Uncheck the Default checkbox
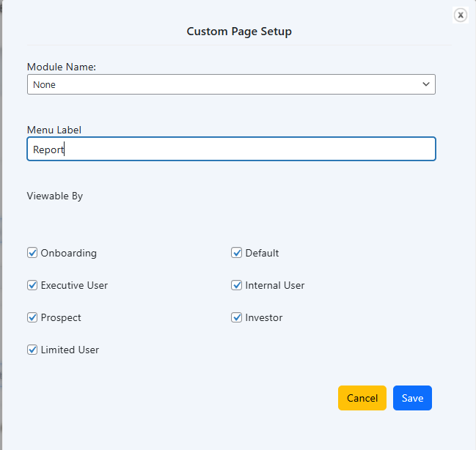This screenshot has height=450, width=476. pyautogui.click(x=237, y=253)
